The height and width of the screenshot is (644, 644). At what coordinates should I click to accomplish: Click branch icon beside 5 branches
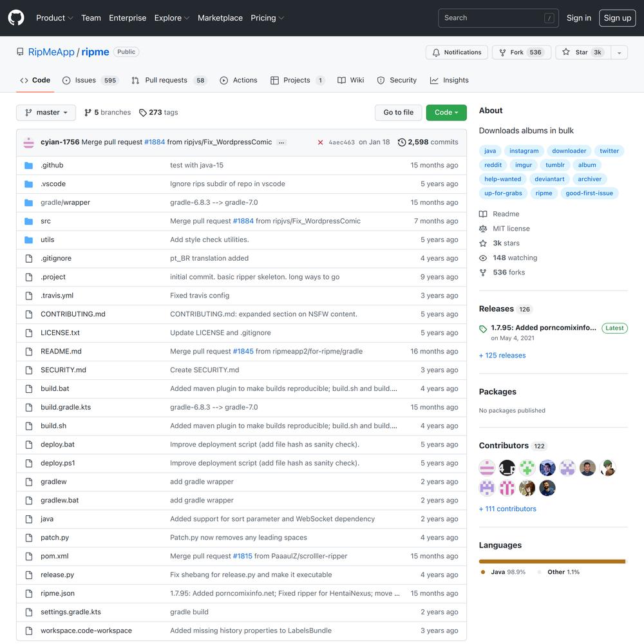point(88,113)
